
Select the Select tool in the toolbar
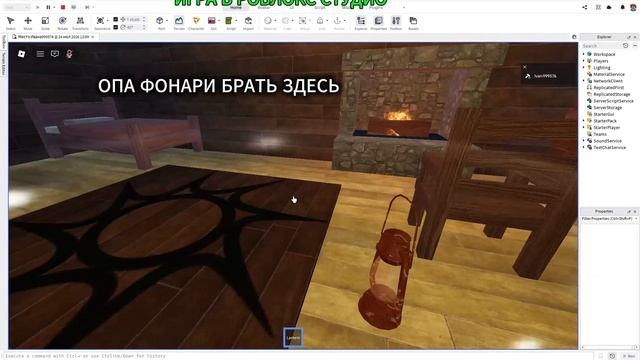pos(11,22)
